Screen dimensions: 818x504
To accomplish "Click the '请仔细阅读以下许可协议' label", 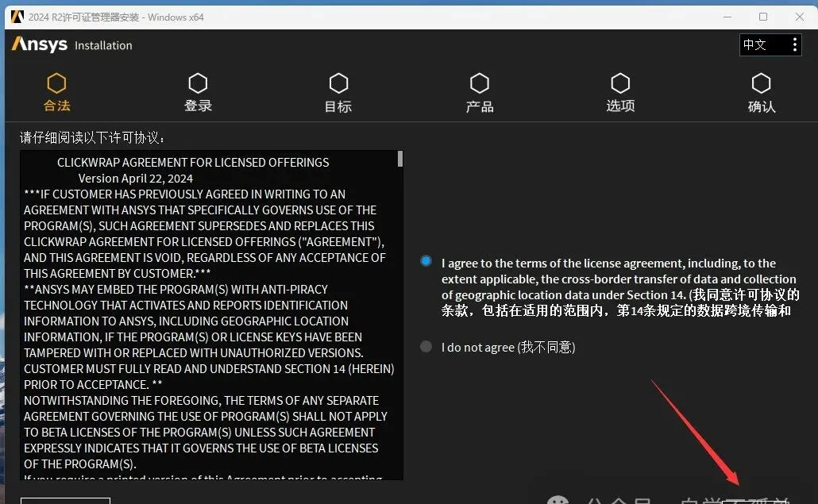I will [x=92, y=137].
